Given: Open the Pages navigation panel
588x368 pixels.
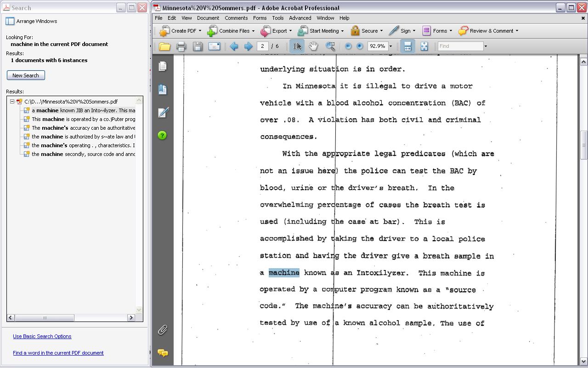Looking at the screenshot, I should pyautogui.click(x=163, y=66).
